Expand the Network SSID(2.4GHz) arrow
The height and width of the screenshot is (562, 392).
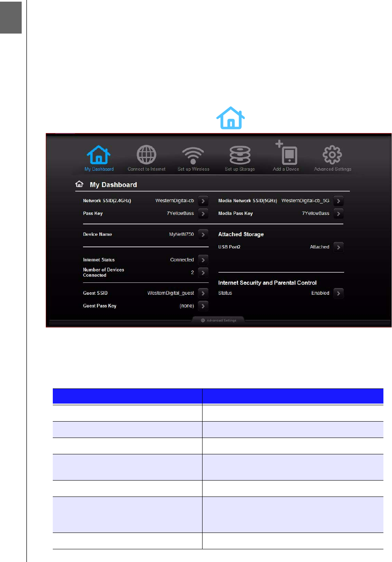[203, 201]
